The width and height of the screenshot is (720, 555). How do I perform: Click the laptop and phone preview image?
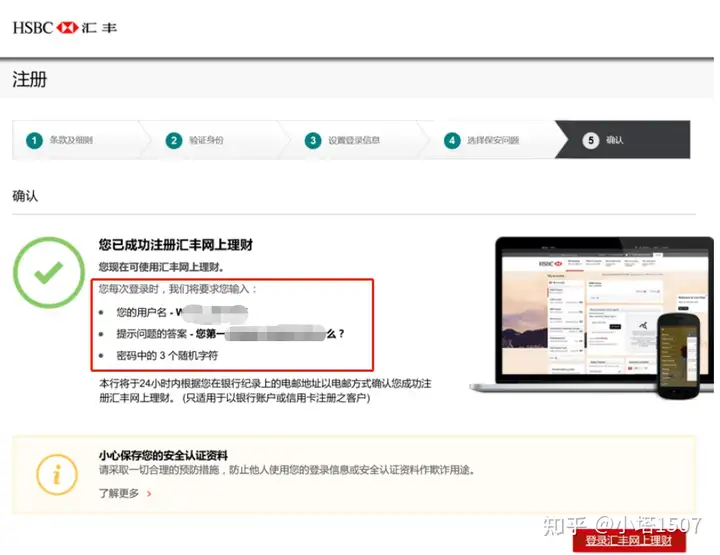pyautogui.click(x=591, y=317)
